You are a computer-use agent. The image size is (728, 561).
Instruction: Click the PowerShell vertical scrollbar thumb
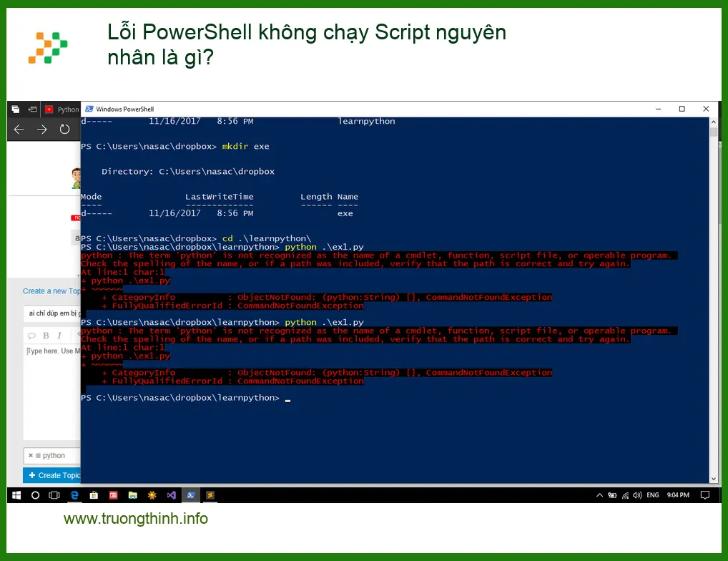click(x=714, y=132)
